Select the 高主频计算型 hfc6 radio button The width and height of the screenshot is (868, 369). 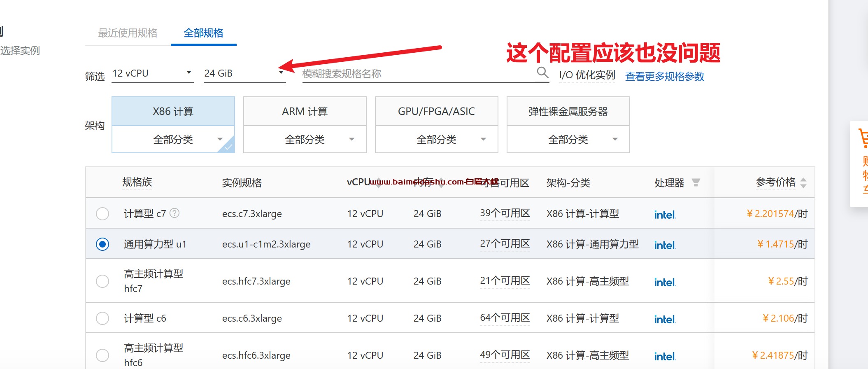(102, 355)
